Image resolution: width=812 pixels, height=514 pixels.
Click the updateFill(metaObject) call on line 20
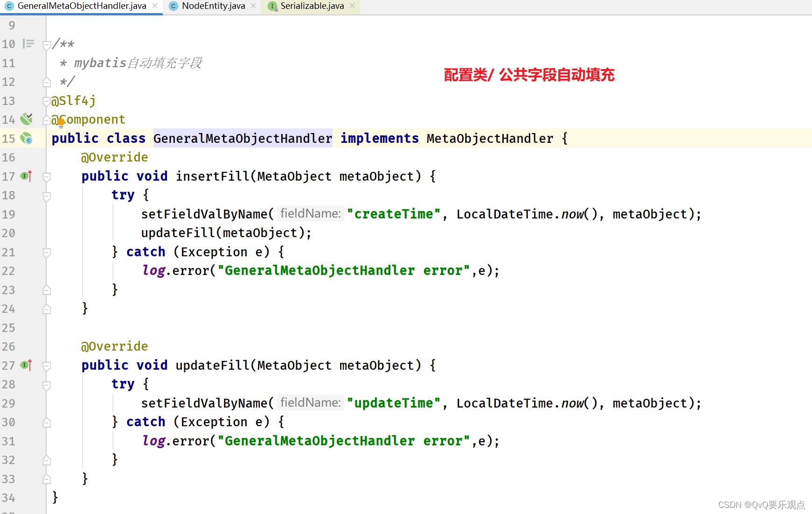pos(223,232)
